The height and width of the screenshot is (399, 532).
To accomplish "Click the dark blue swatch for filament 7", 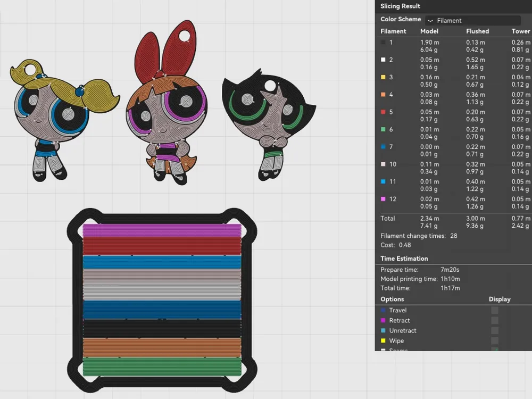I will coord(383,147).
